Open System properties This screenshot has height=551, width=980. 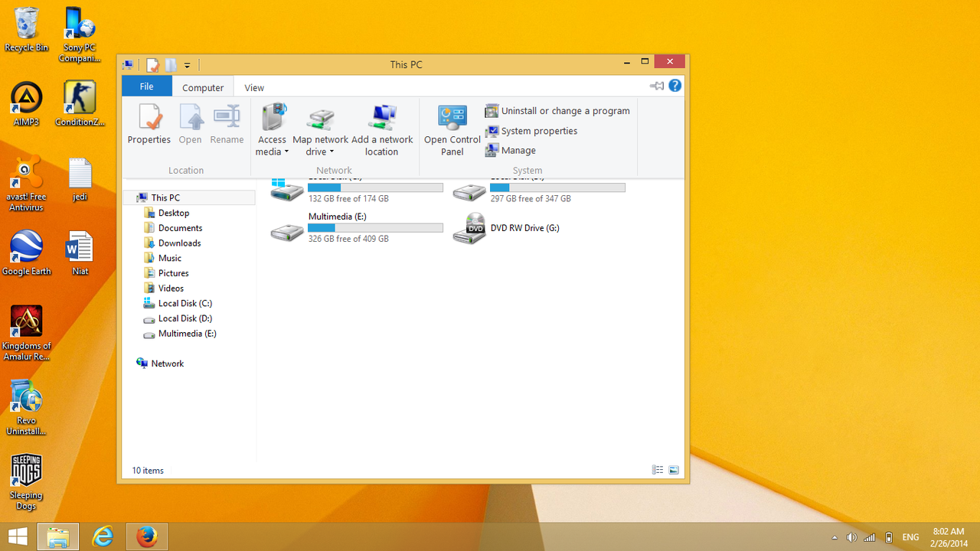(x=531, y=131)
